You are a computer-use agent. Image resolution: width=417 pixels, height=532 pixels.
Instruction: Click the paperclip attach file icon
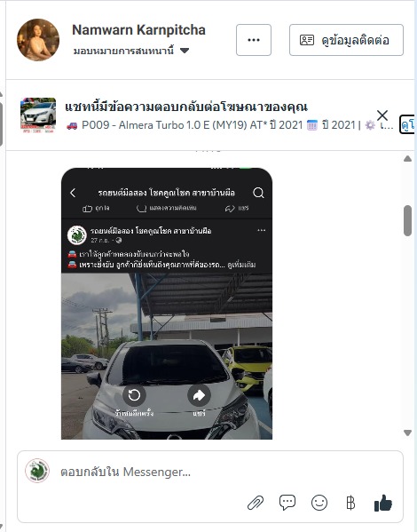(256, 503)
